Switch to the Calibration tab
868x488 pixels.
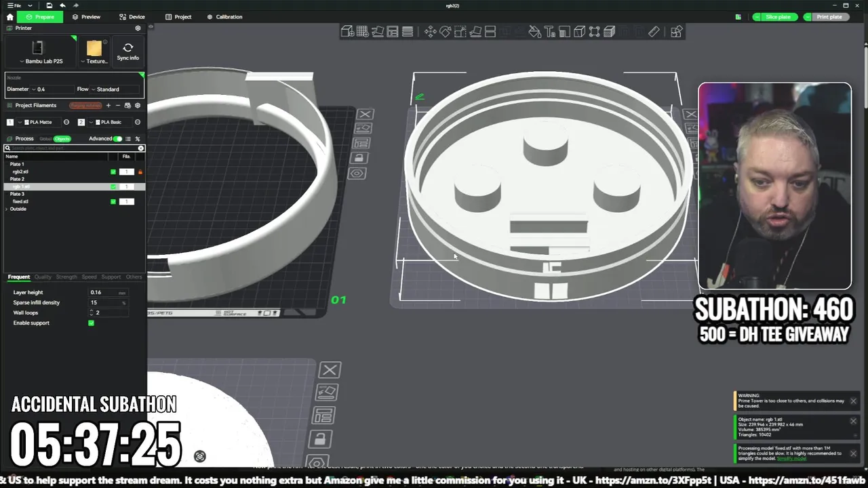[224, 17]
